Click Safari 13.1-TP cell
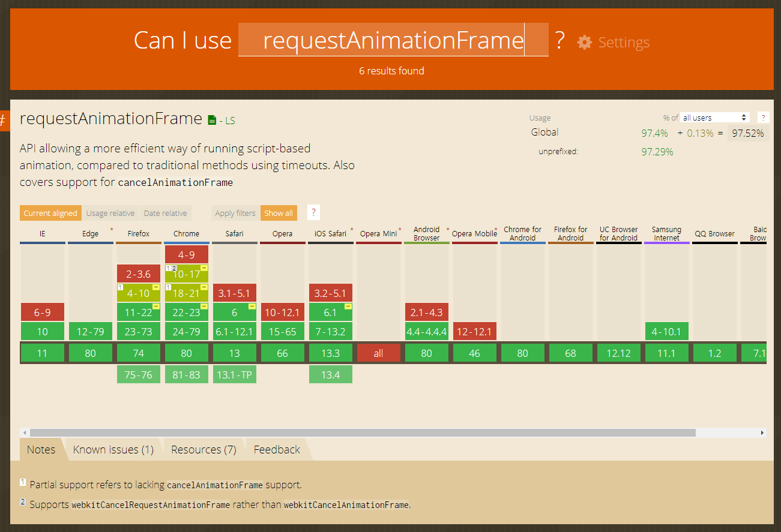781x532 pixels. (234, 374)
